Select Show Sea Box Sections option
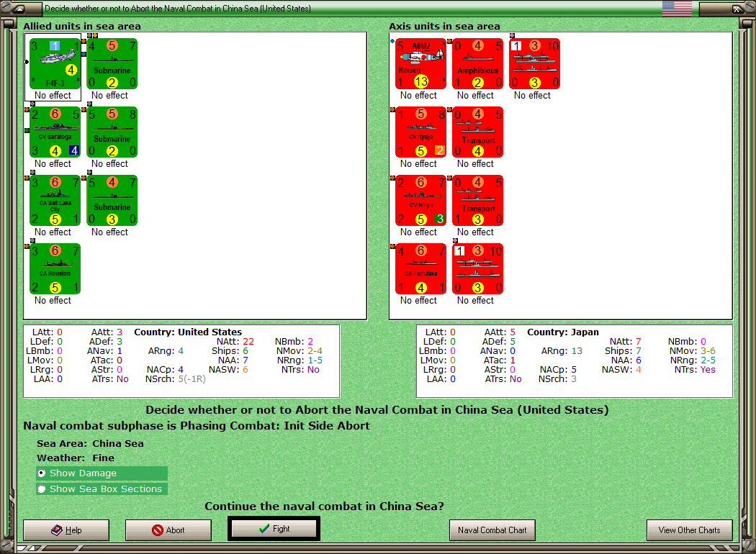The width and height of the screenshot is (756, 554). point(102,489)
